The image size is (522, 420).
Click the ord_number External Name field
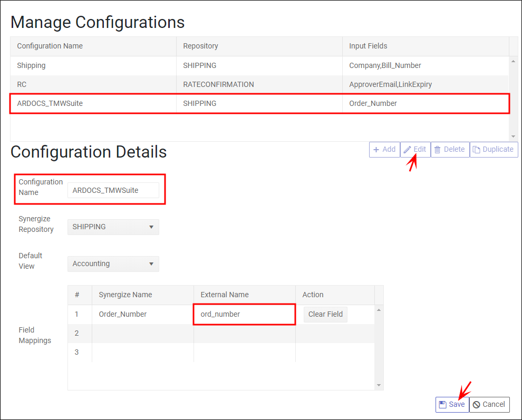244,314
